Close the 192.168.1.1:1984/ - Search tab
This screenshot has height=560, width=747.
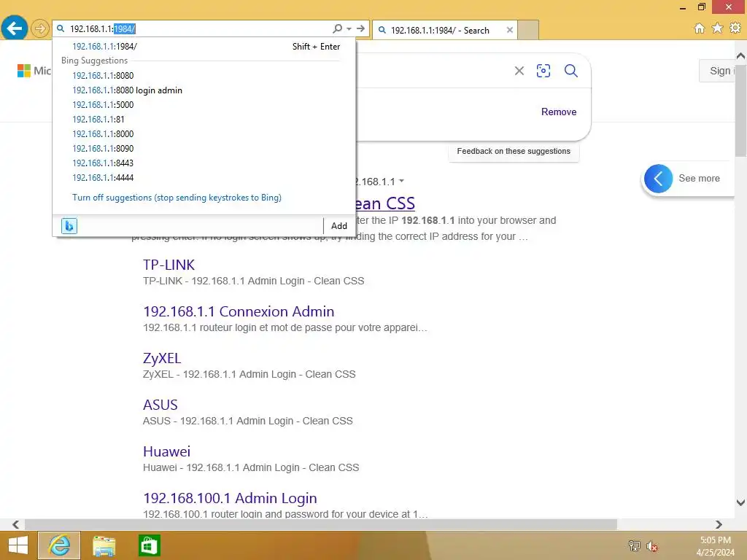(510, 30)
